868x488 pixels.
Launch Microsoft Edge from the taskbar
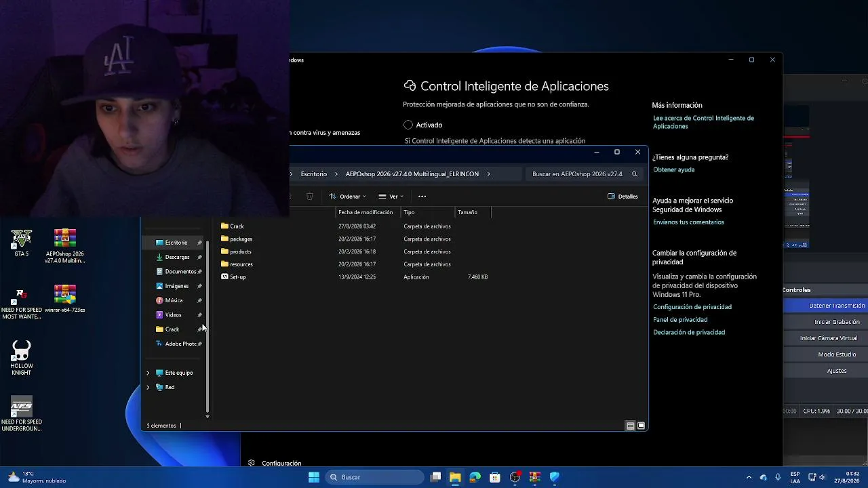[x=475, y=477]
